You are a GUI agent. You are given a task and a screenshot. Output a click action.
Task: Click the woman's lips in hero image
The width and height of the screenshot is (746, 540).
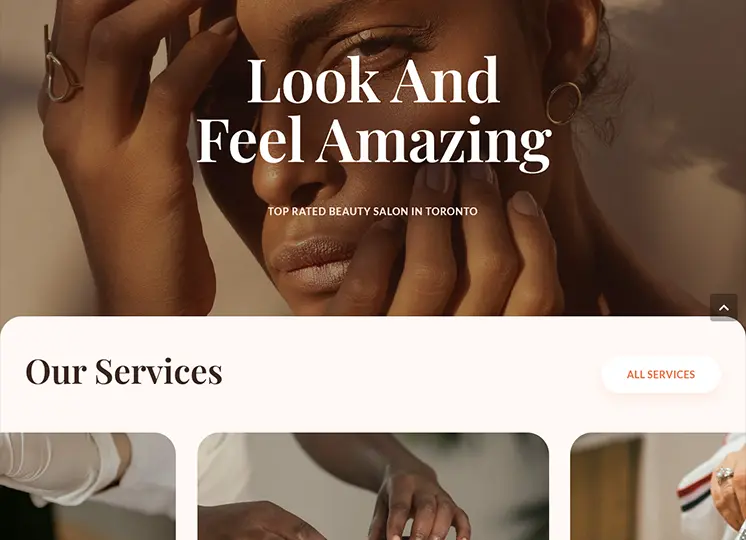[x=313, y=263]
